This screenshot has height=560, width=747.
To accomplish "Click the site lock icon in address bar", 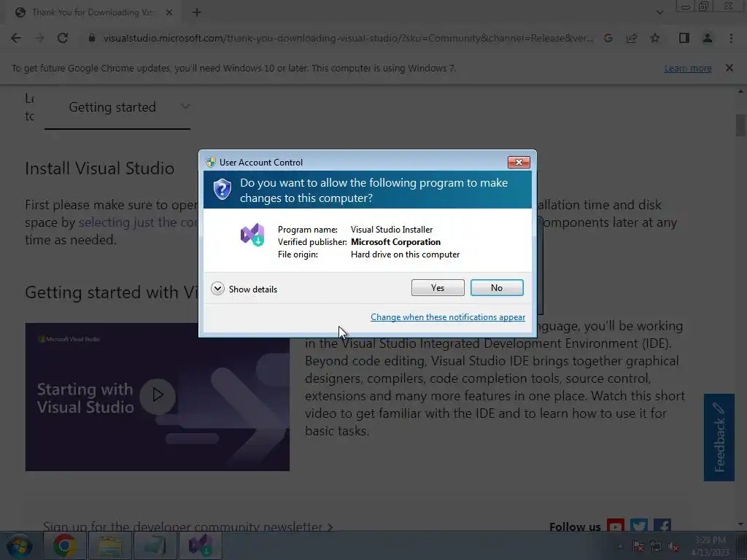I will tap(92, 38).
